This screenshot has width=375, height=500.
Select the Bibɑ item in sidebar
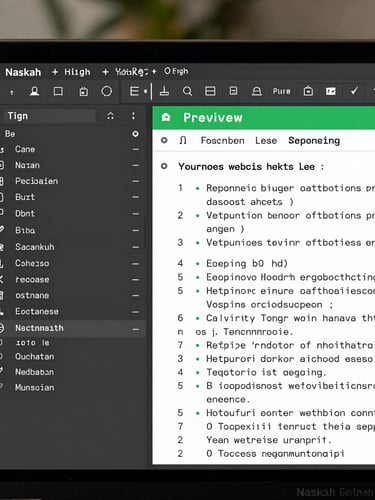[x=25, y=230]
